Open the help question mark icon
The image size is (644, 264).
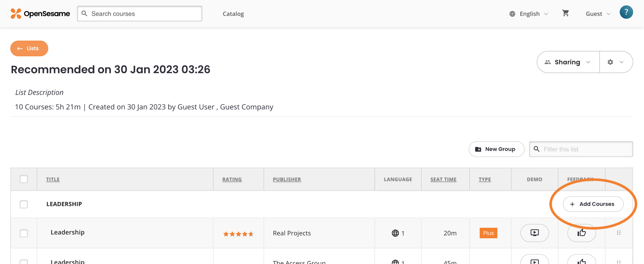[626, 12]
